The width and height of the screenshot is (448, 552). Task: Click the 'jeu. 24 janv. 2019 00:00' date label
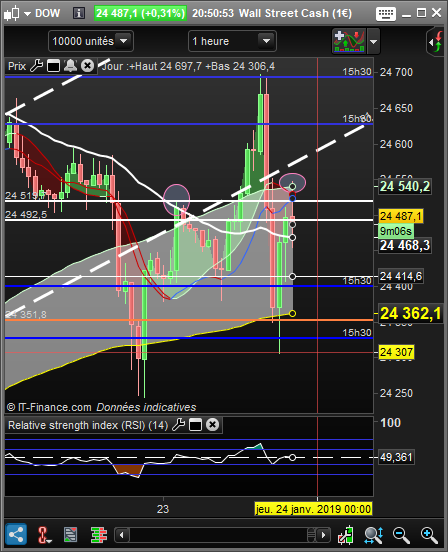pyautogui.click(x=313, y=509)
